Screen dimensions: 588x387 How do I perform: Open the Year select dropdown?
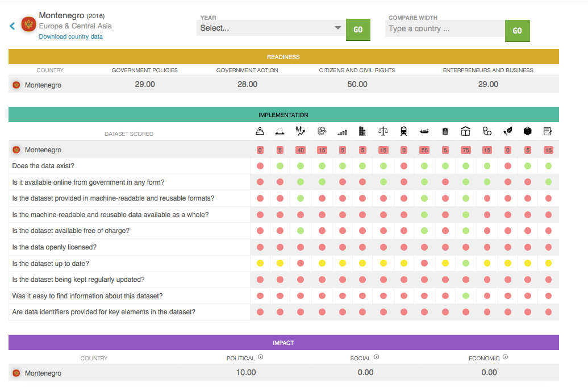pyautogui.click(x=271, y=28)
